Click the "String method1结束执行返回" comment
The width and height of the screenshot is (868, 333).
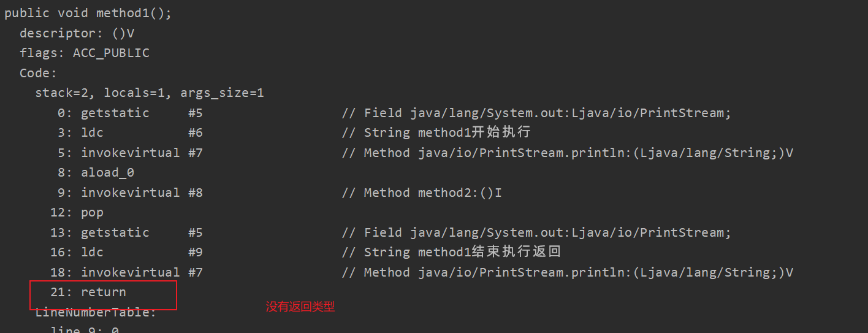tap(462, 252)
